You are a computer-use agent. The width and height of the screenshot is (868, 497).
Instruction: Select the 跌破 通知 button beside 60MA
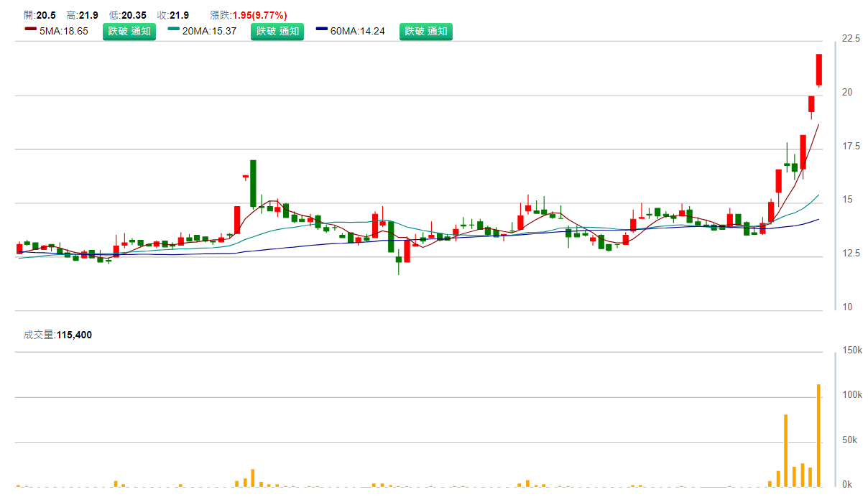pos(426,31)
